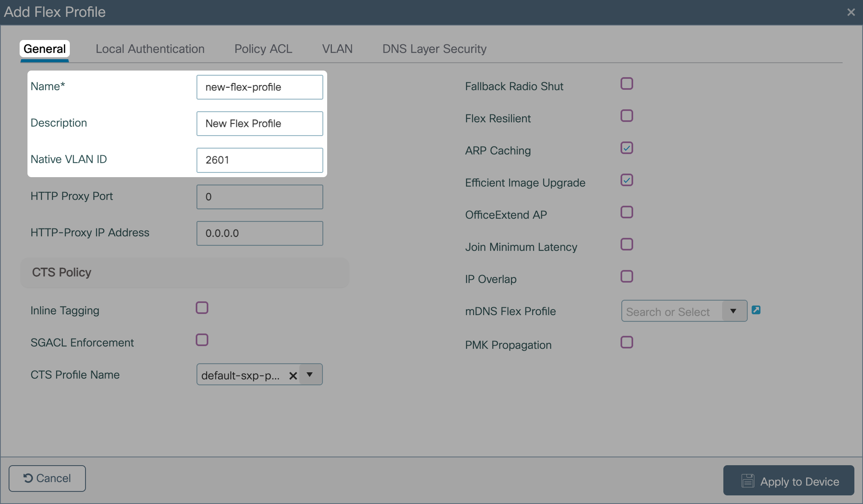Go to the DNS Layer Security tab
863x504 pixels.
[434, 49]
